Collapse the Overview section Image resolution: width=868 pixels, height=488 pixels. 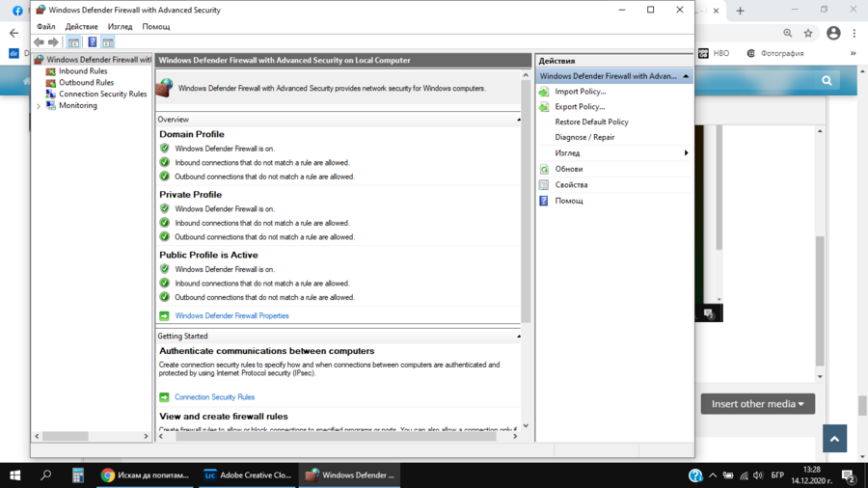coord(519,120)
